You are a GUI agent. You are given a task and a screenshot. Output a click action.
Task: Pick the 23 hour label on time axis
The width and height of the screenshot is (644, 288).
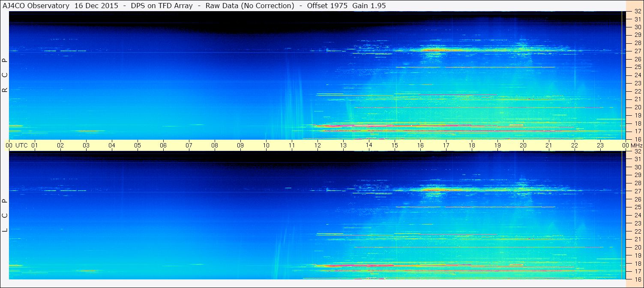(600, 145)
